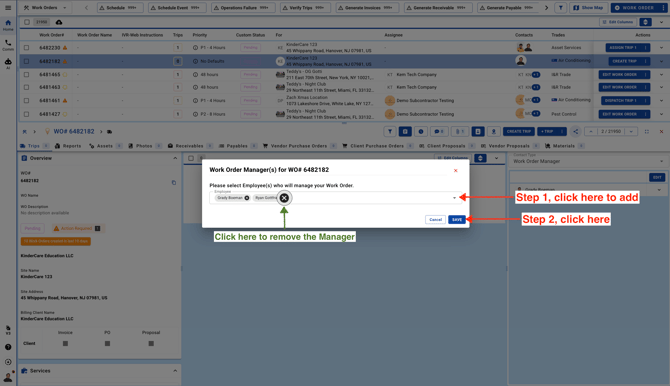
Task: Check the box for work order 6481465
Action: (x=26, y=74)
